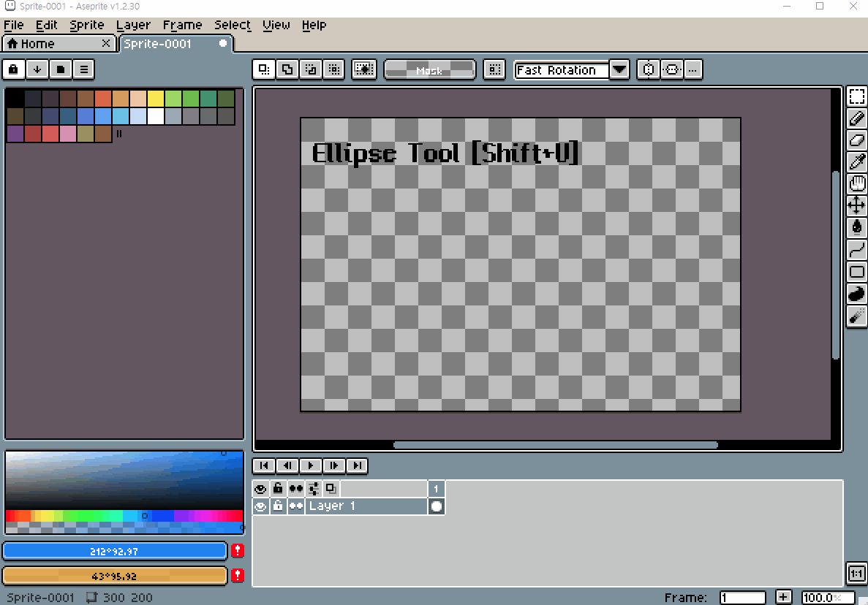This screenshot has width=868, height=605.
Task: Click the palette lock edit-mode button
Action: (14, 69)
